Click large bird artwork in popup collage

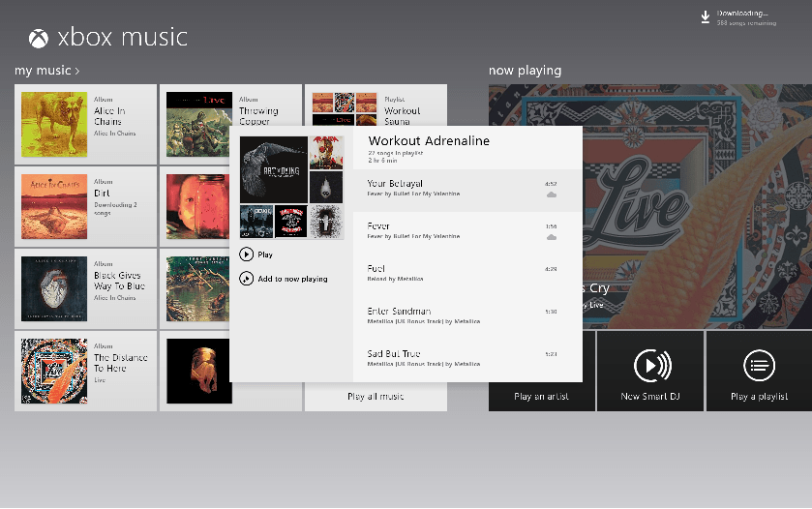pyautogui.click(x=274, y=170)
